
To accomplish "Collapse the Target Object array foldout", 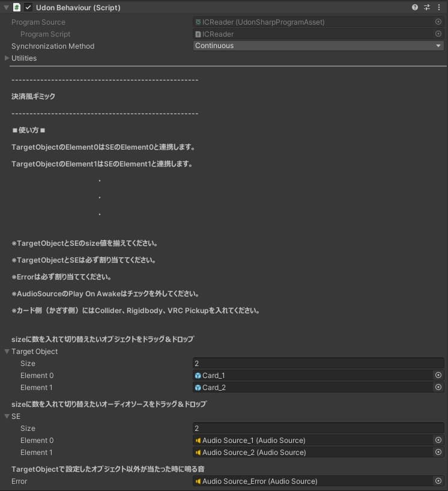I will coord(7,352).
